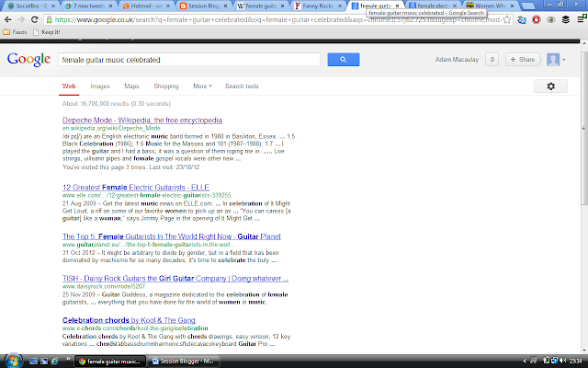Screen dimensions: 588x368
Task: Click the Share button
Action: [523, 59]
